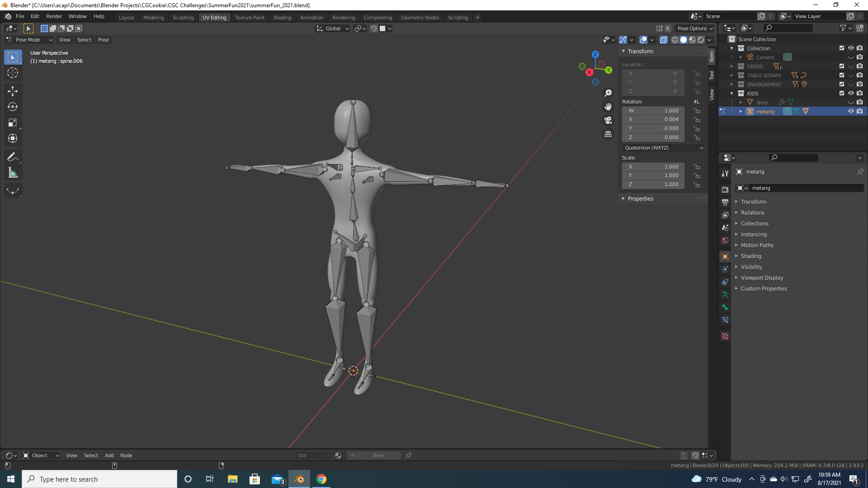Uncheck the GRASS collection checkbox
The height and width of the screenshot is (488, 868).
(842, 66)
